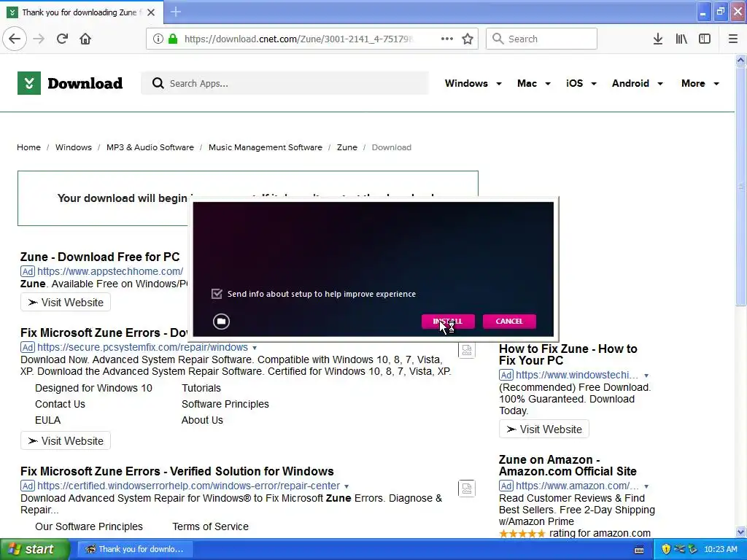This screenshot has height=560, width=747.
Task: Go back with the browser back arrow
Action: [x=15, y=39]
